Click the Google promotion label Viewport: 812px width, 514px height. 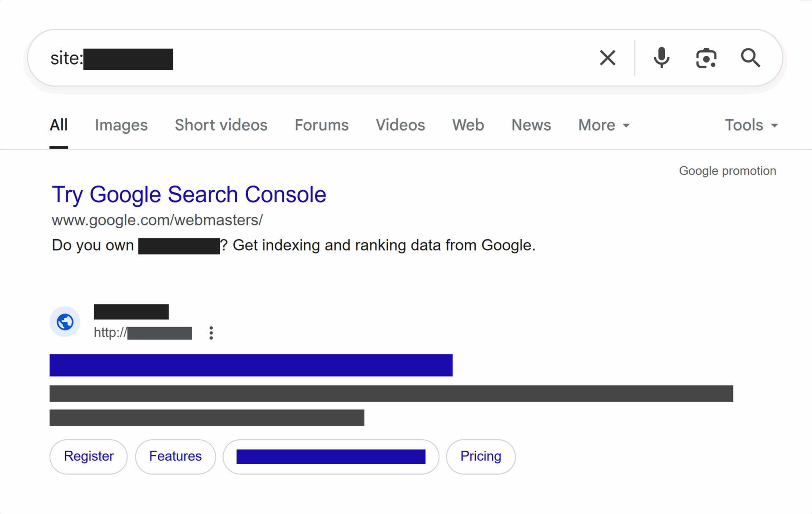pos(727,171)
